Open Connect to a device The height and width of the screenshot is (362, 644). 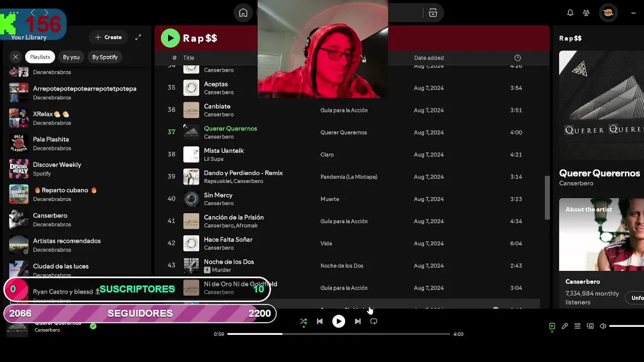tap(590, 326)
